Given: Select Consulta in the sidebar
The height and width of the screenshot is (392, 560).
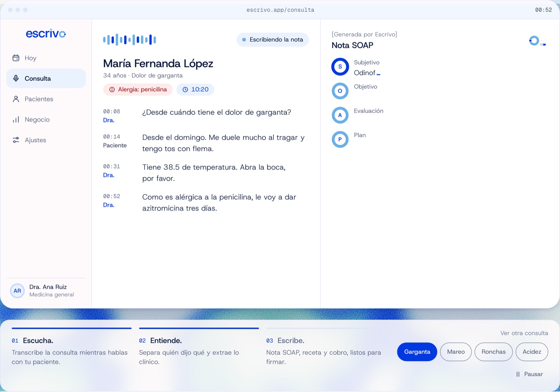Looking at the screenshot, I should pos(46,78).
